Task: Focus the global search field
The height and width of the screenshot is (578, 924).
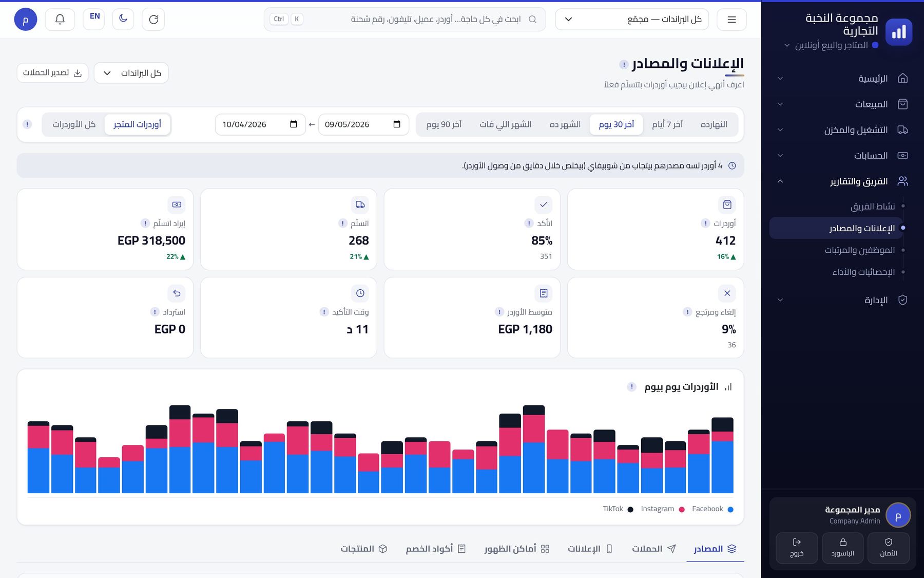Action: tap(405, 20)
